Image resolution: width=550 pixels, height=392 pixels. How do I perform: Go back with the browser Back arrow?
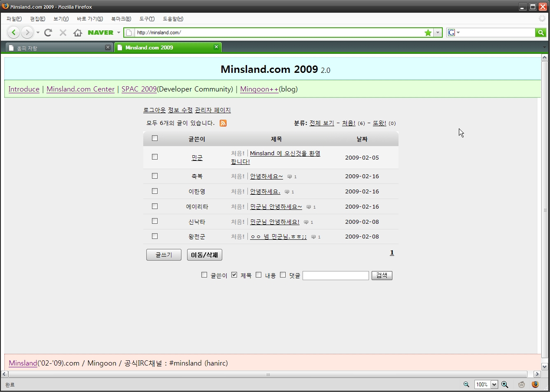point(14,33)
